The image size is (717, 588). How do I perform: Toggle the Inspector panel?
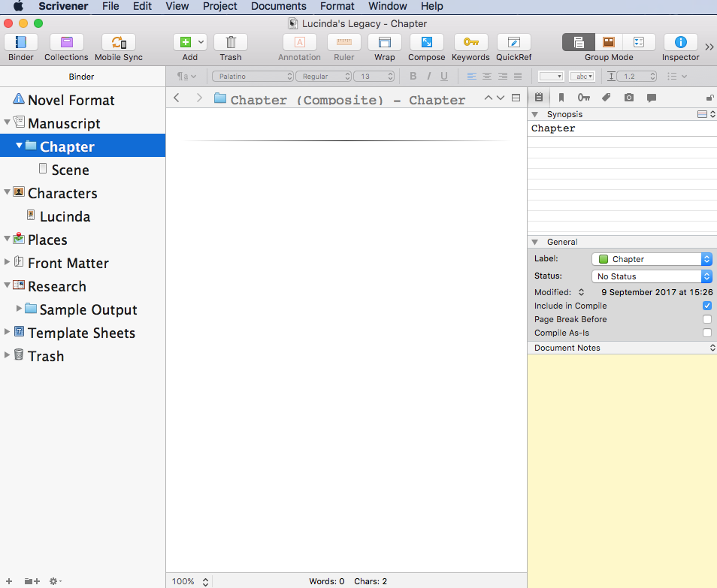[680, 43]
